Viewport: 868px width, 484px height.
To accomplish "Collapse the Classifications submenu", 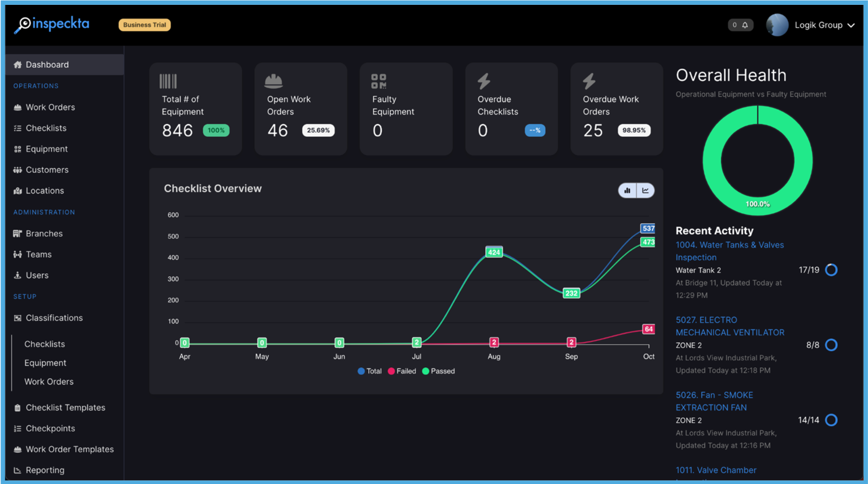I will (54, 318).
